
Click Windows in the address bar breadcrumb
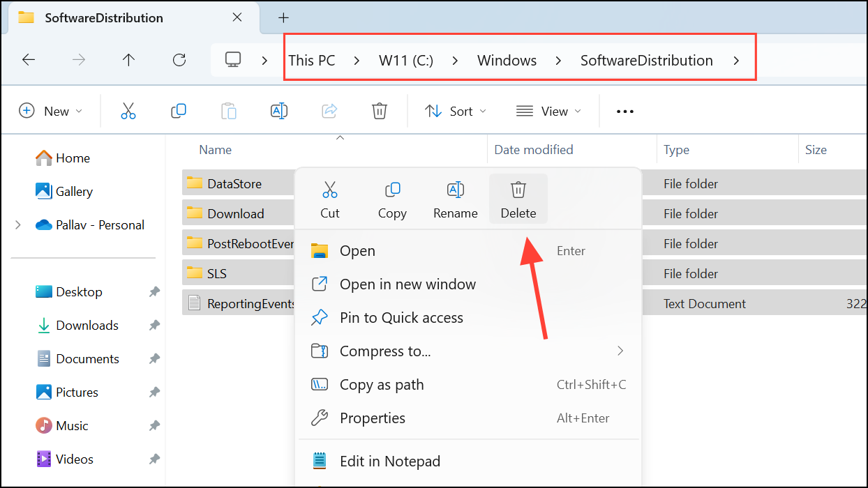pyautogui.click(x=507, y=60)
